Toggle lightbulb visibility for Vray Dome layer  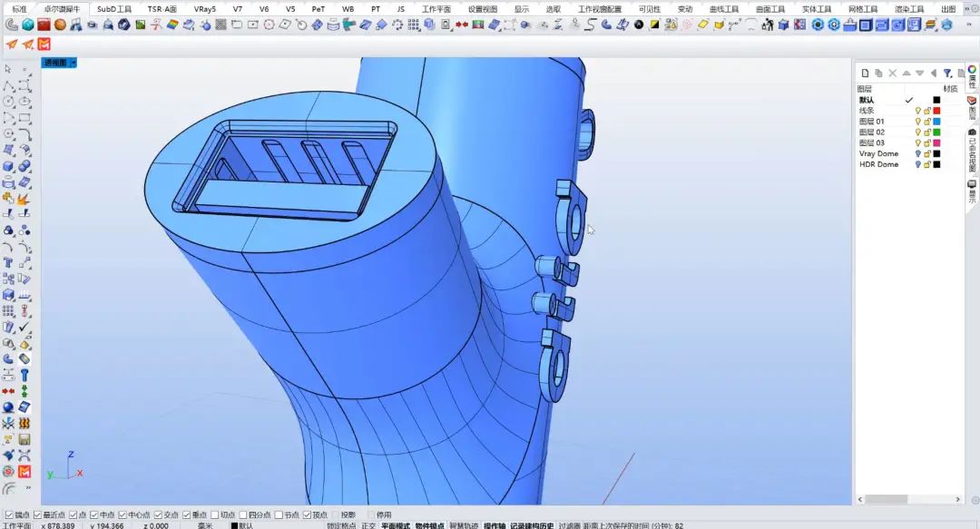coord(917,154)
